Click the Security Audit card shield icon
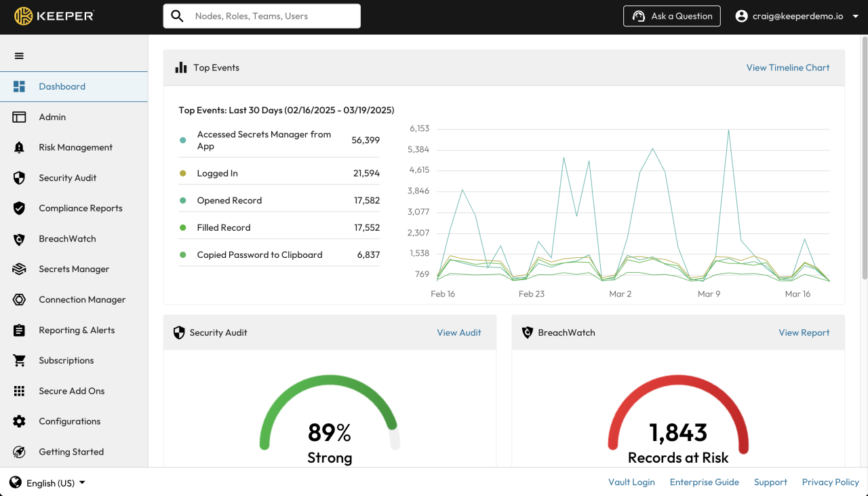Screen dimensions: 868x496 tap(179, 332)
